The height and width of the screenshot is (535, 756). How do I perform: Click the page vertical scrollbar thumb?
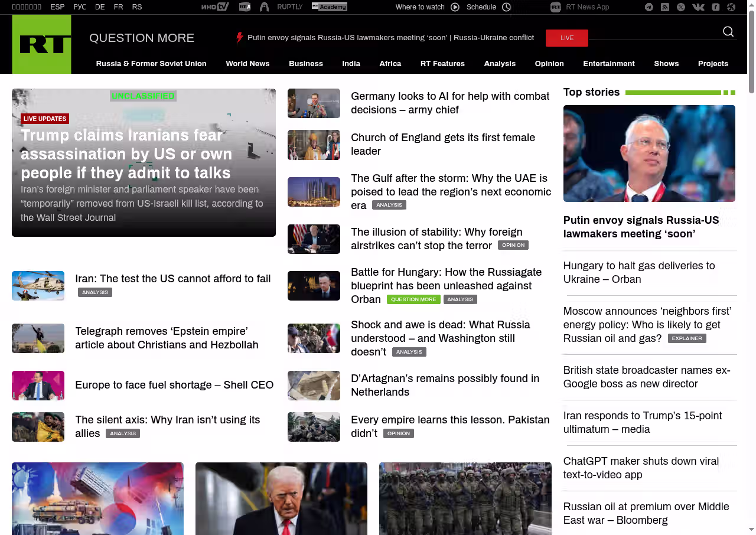(x=751, y=53)
